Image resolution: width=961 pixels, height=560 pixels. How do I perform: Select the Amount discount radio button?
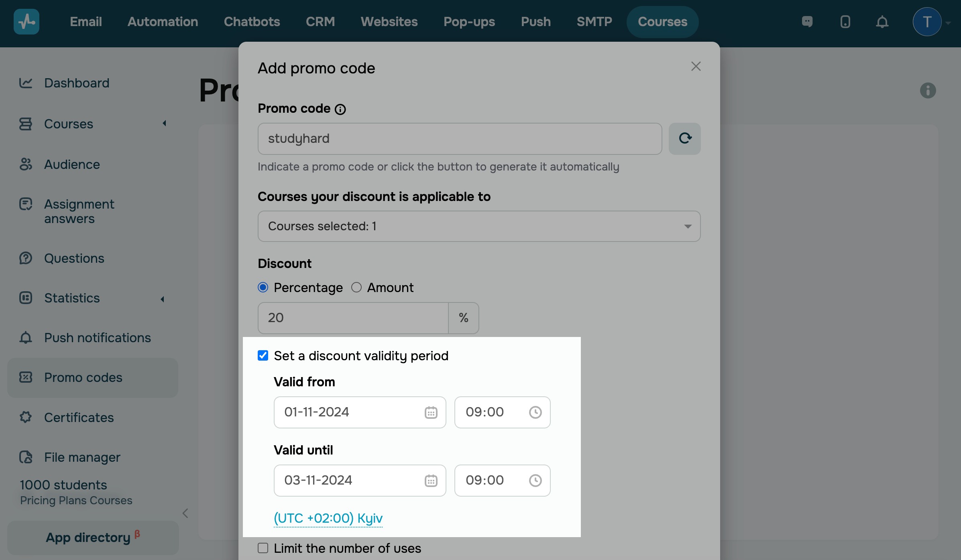click(356, 288)
